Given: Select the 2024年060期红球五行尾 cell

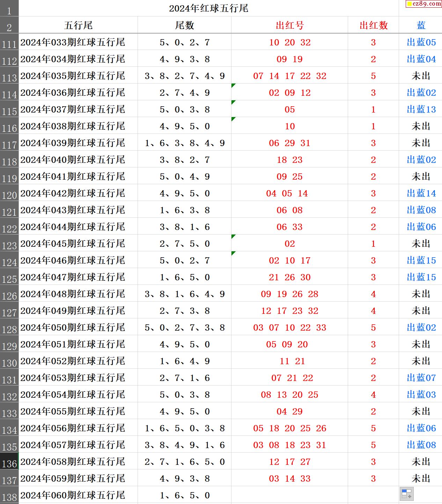Looking at the screenshot, I should pos(78,495).
